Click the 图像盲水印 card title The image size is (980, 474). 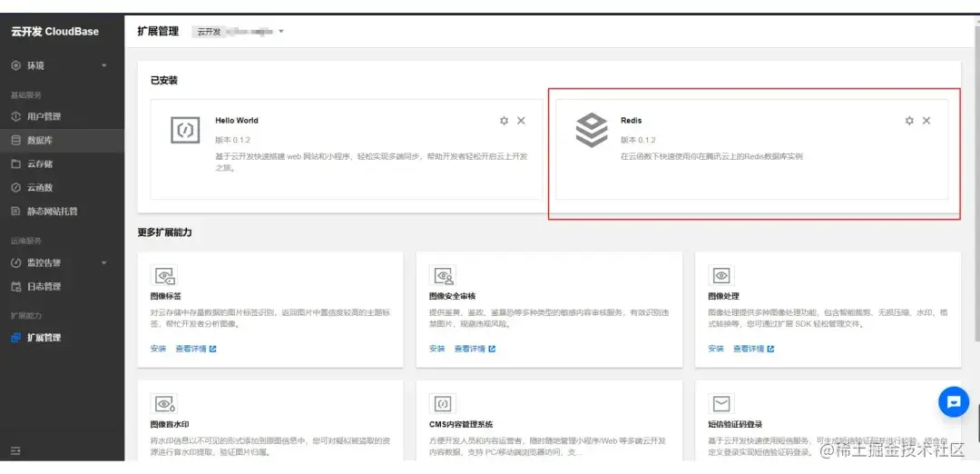tap(170, 425)
